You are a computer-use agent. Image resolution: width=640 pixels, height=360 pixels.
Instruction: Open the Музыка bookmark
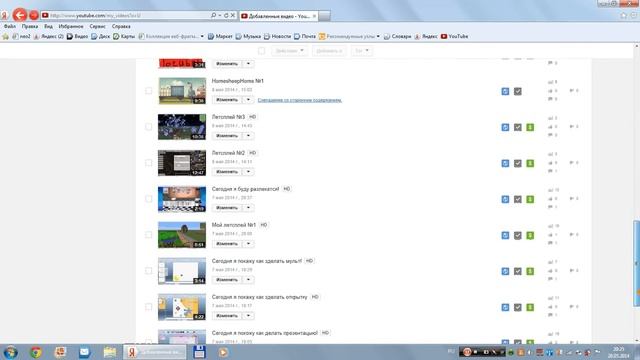click(x=248, y=36)
